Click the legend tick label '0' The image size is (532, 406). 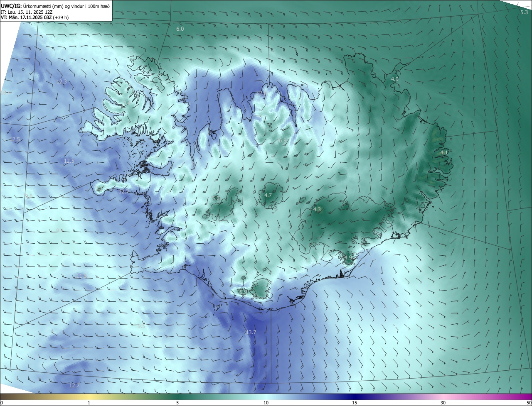point(2,403)
